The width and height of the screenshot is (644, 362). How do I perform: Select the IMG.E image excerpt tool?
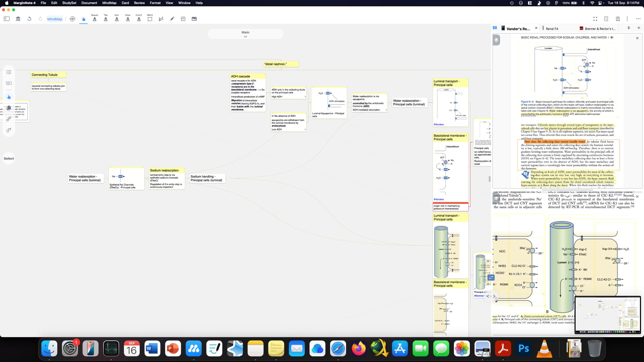[x=150, y=19]
